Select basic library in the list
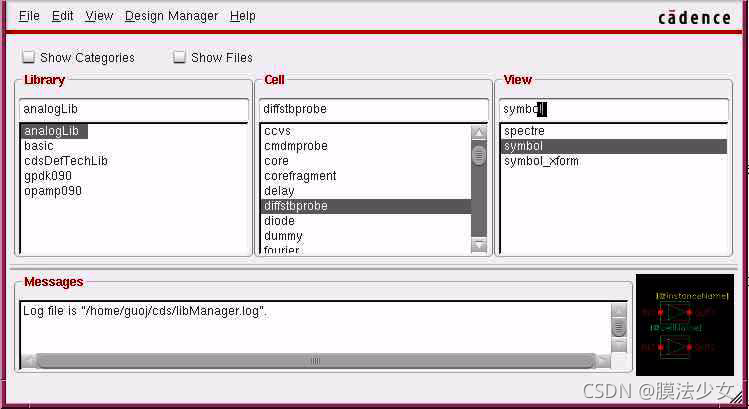Screen dimensions: 749x409 pyautogui.click(x=39, y=146)
